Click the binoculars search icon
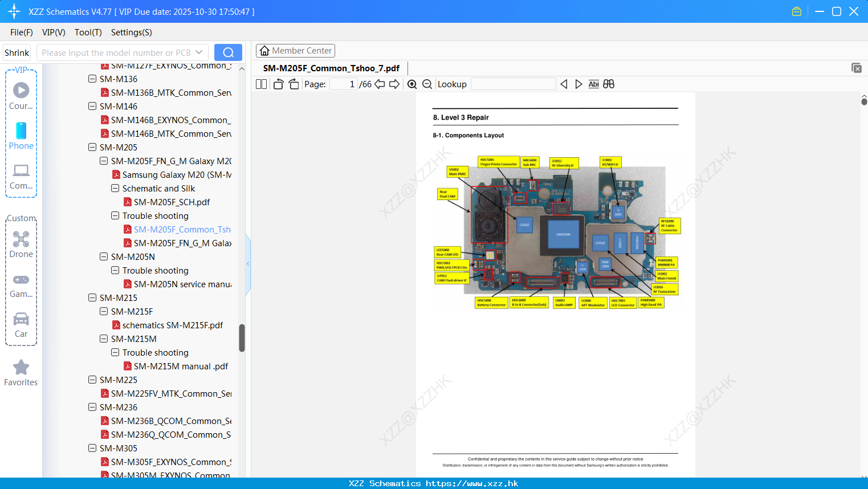 click(x=609, y=84)
